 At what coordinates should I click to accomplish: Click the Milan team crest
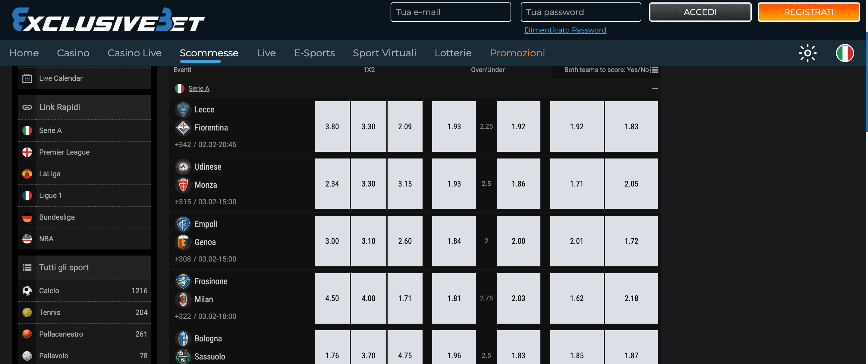[x=183, y=300]
